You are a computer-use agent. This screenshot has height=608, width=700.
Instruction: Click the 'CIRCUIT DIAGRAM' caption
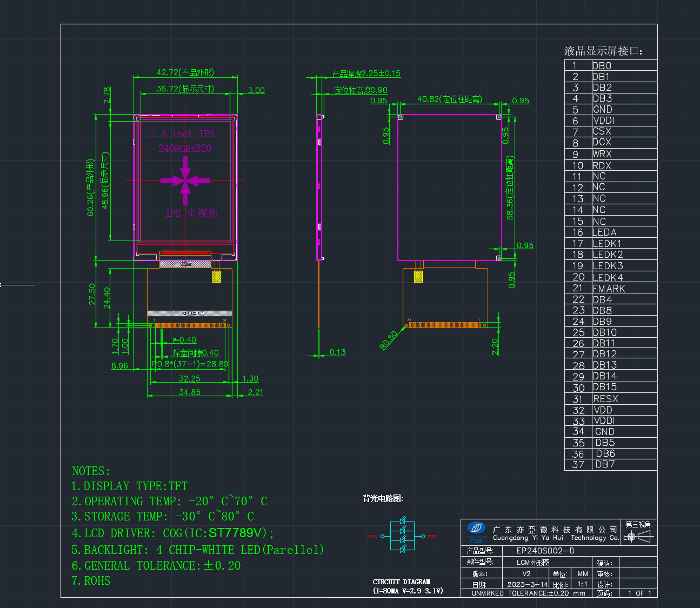[402, 582]
